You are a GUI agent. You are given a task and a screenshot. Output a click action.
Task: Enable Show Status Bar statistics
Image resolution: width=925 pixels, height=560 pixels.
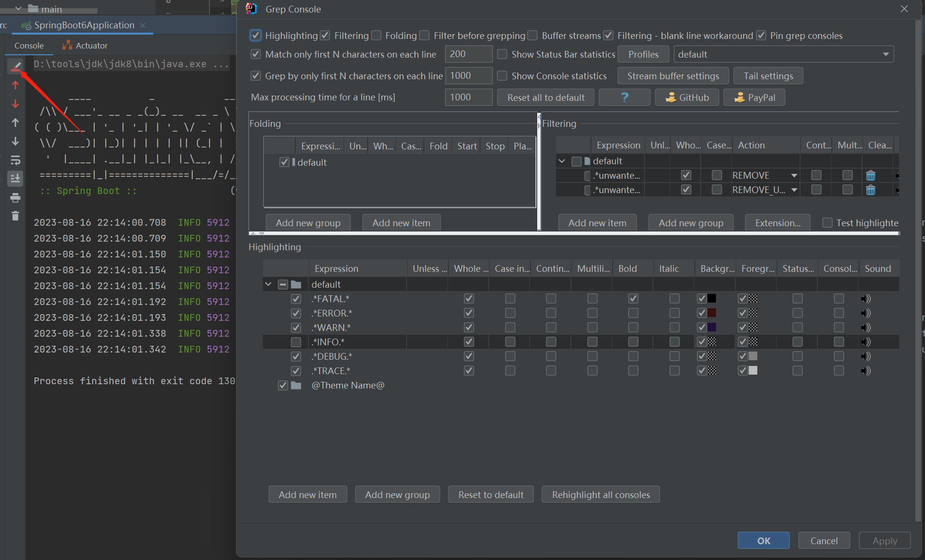[x=502, y=54]
